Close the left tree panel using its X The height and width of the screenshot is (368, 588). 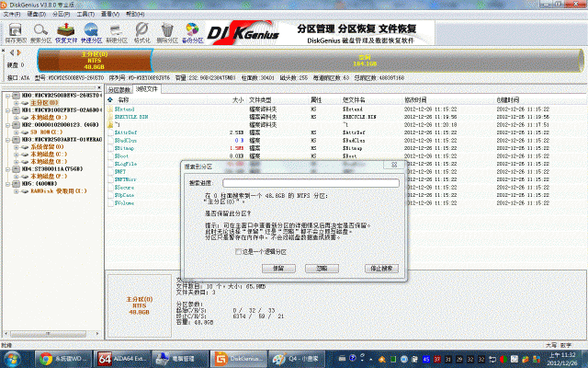[x=99, y=87]
